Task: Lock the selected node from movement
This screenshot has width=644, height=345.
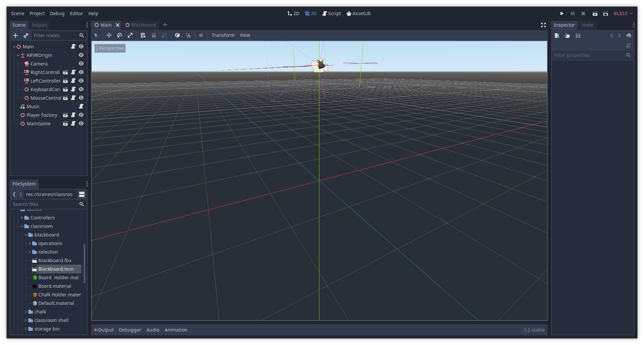Action: [154, 35]
